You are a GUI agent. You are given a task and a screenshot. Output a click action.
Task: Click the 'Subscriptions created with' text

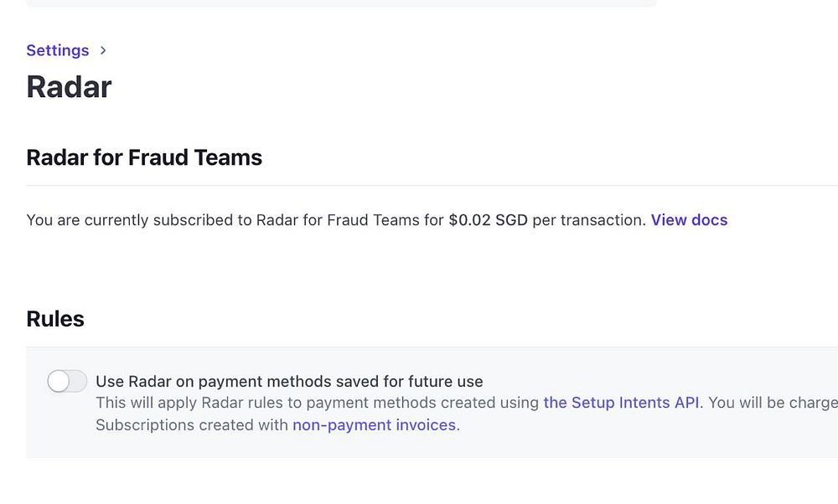click(x=192, y=425)
